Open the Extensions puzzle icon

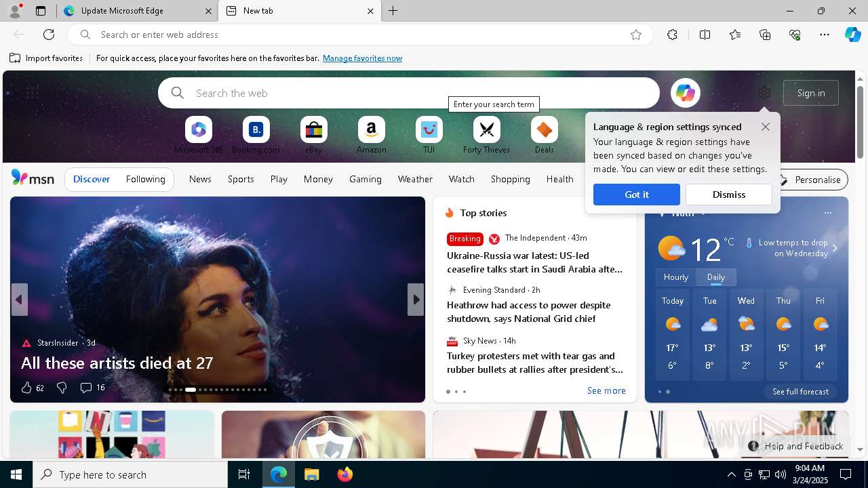point(672,35)
